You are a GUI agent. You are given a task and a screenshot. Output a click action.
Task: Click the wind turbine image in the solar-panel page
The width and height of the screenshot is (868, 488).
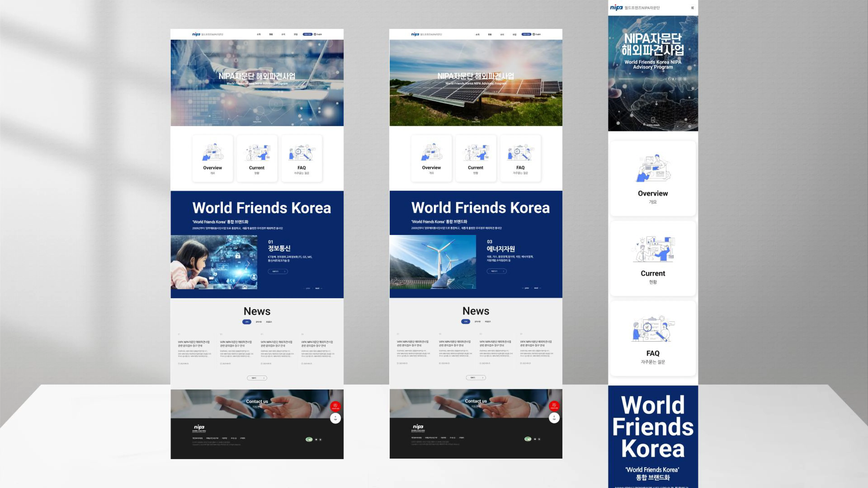pos(433,262)
